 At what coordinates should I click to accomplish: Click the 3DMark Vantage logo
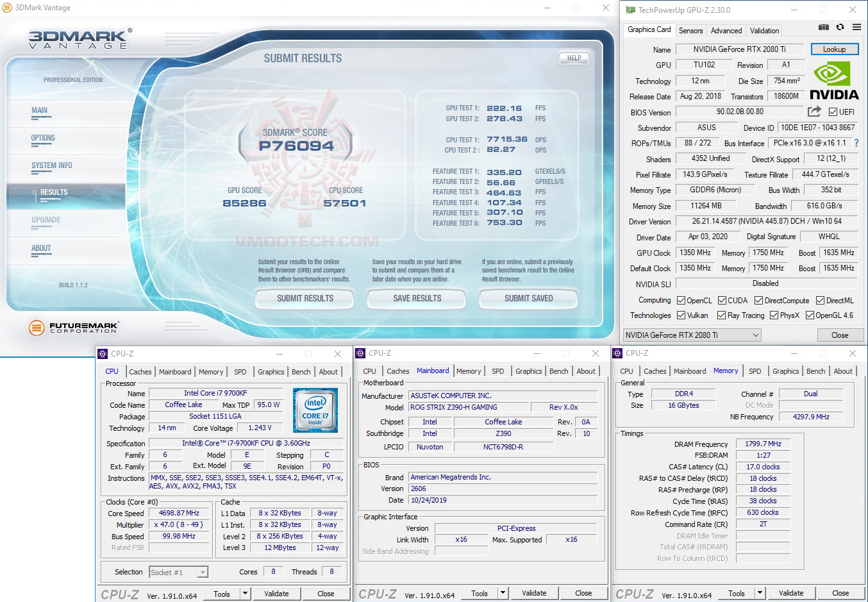coord(80,39)
